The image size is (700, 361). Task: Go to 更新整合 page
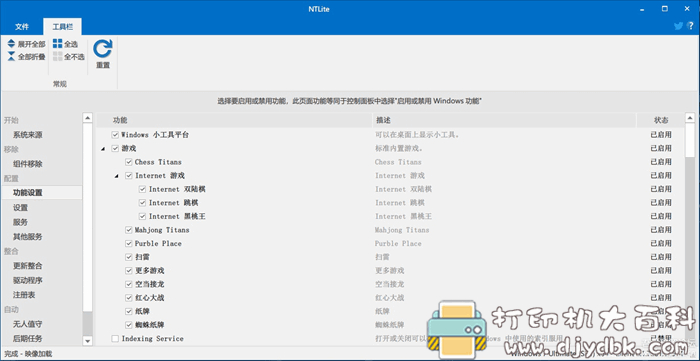coord(28,266)
